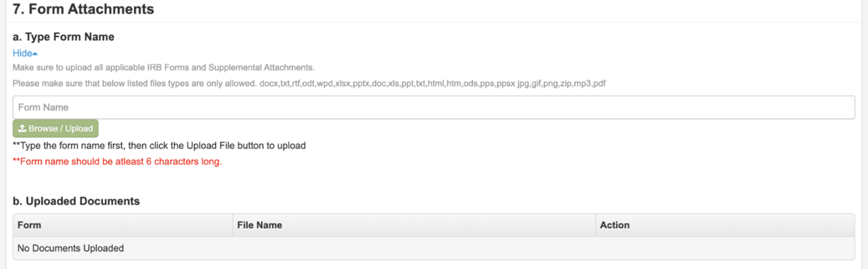The height and width of the screenshot is (269, 868).
Task: Click the upload arrow icon on Browse button
Action: pyautogui.click(x=22, y=128)
